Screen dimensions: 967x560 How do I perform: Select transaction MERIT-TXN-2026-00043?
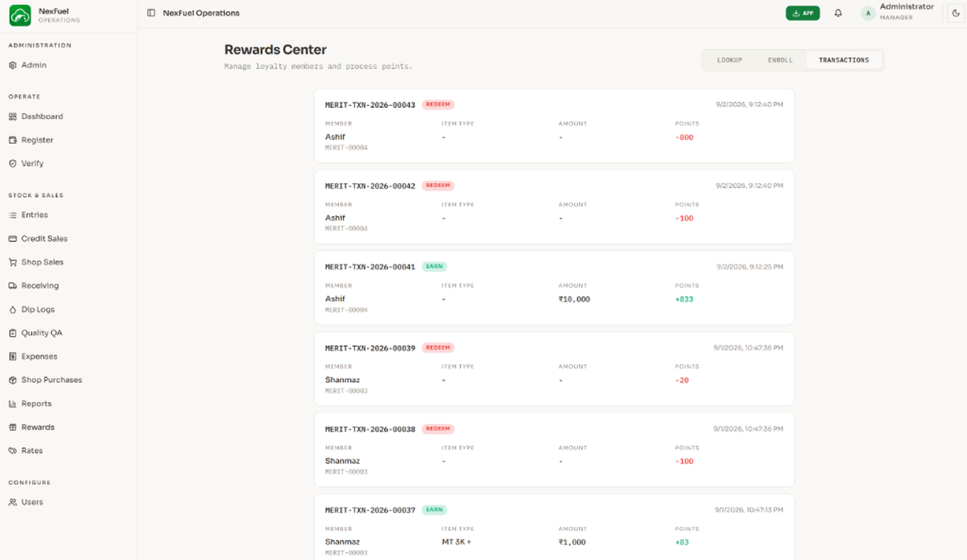pyautogui.click(x=554, y=126)
